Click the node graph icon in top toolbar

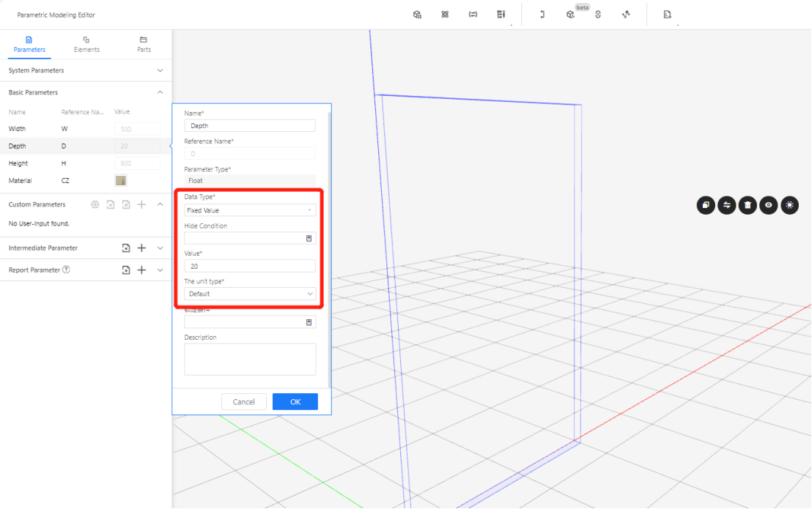(x=625, y=15)
